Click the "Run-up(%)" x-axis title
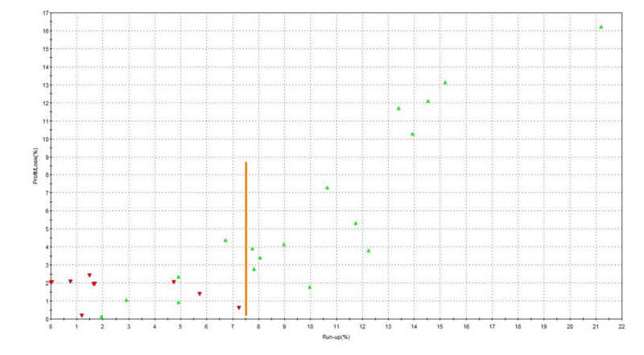The height and width of the screenshot is (355, 644). pos(336,337)
